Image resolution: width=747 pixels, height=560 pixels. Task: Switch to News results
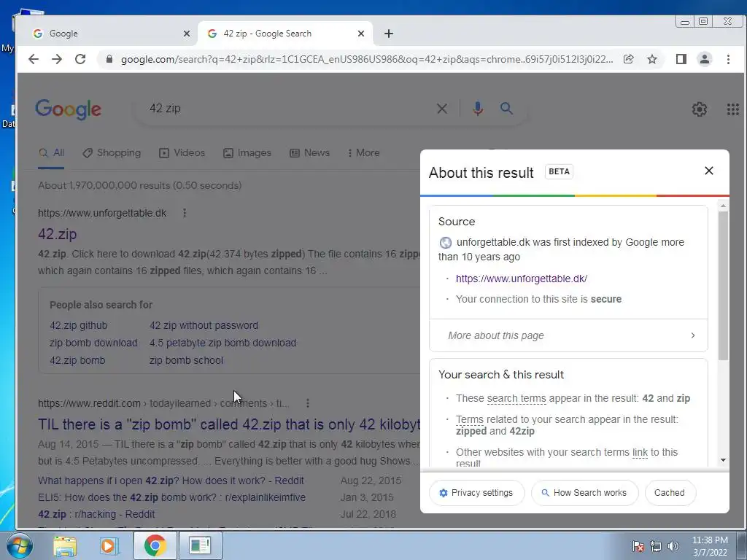click(309, 153)
